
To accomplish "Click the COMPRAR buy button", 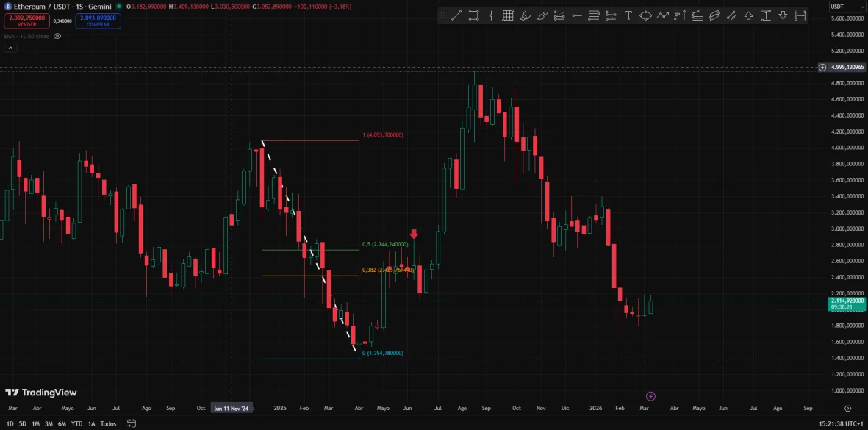I will pyautogui.click(x=98, y=21).
